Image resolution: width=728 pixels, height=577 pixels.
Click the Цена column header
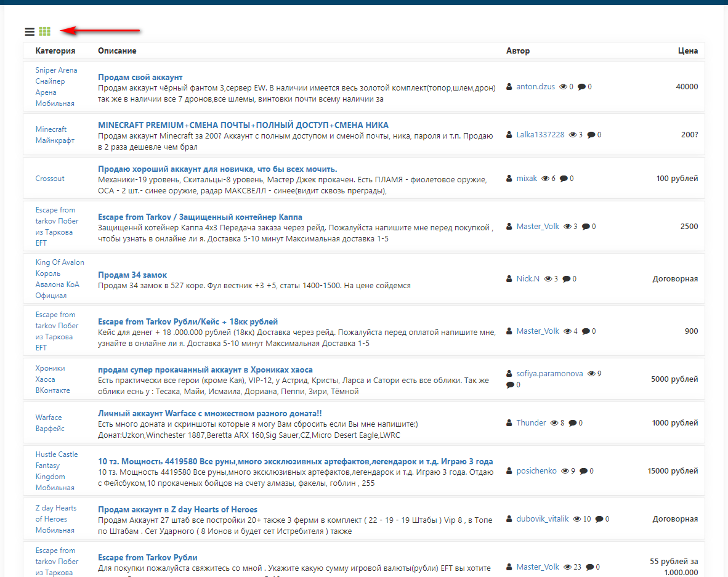[687, 50]
